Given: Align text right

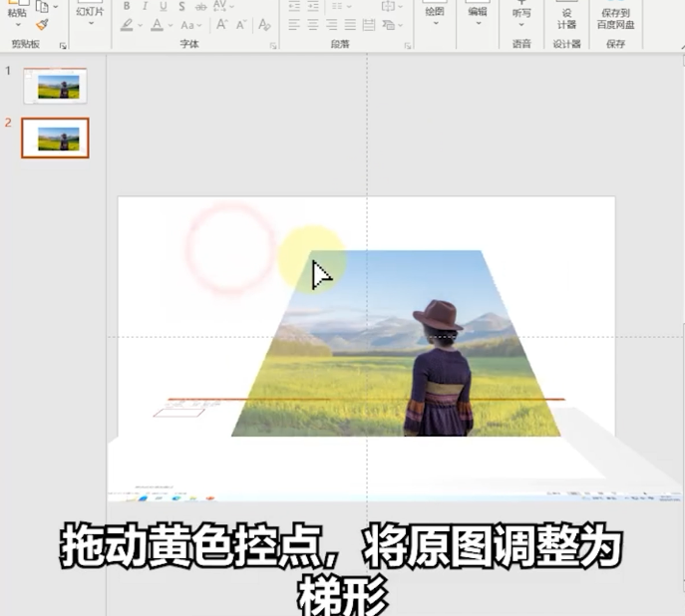Looking at the screenshot, I should tap(332, 25).
